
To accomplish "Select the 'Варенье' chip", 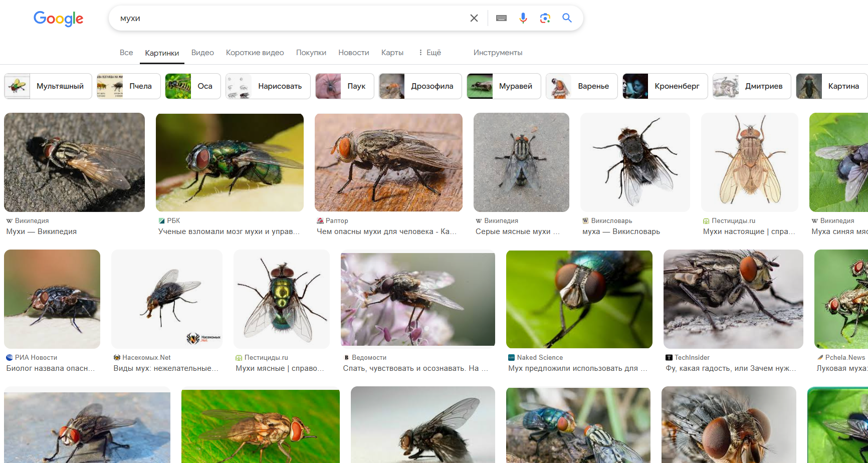I will 582,86.
